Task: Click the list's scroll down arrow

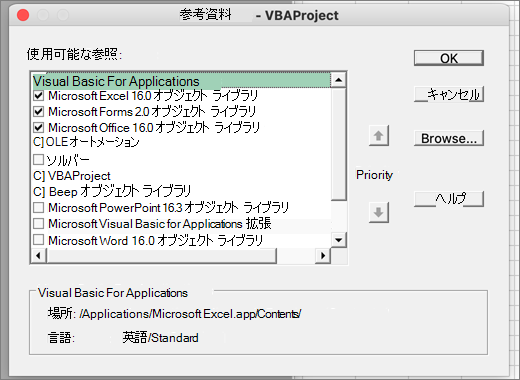Action: (339, 240)
